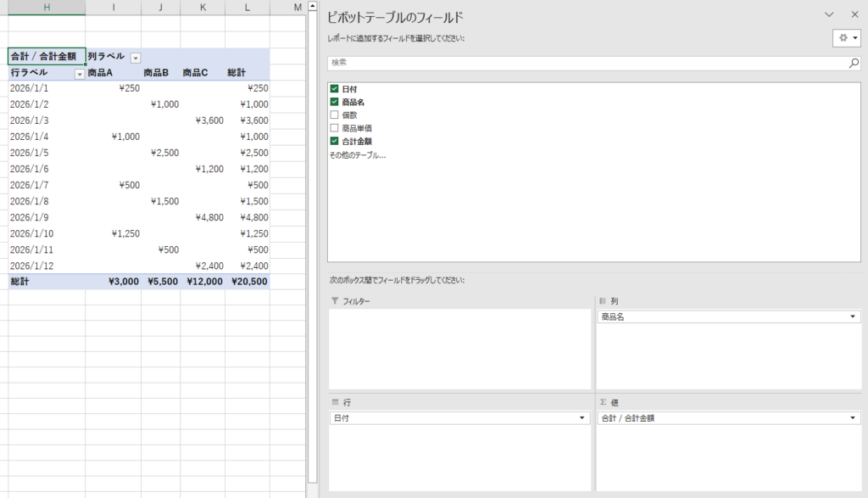Click the scroll up arrow of the sheet scrollbar
Screen dimensions: 868x498
click(313, 8)
